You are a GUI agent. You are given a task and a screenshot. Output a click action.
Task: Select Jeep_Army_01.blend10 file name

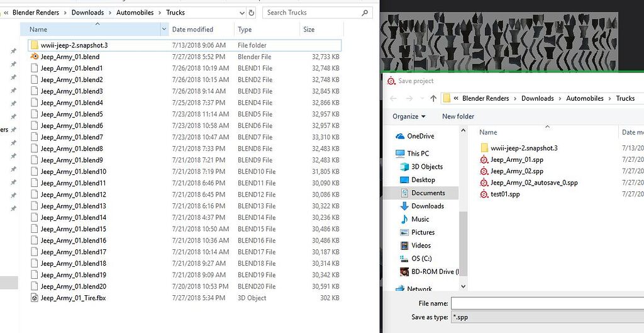[74, 171]
